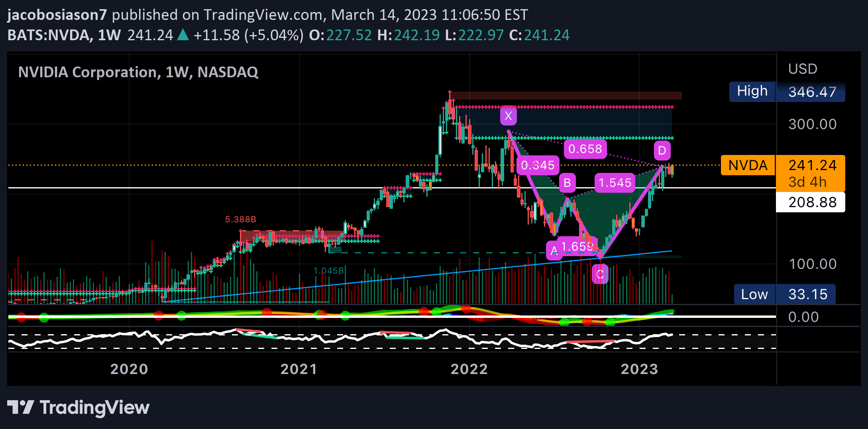Select the C pattern point label
868x429 pixels.
600,274
